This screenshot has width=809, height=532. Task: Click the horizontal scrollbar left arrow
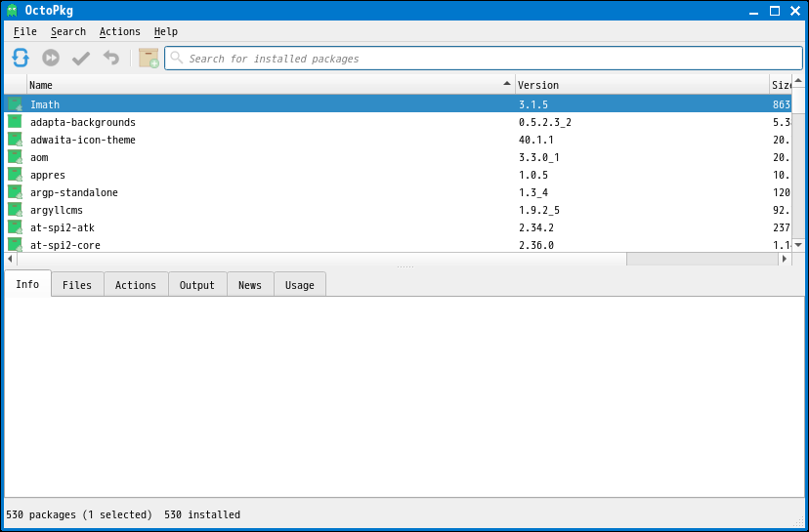point(11,259)
